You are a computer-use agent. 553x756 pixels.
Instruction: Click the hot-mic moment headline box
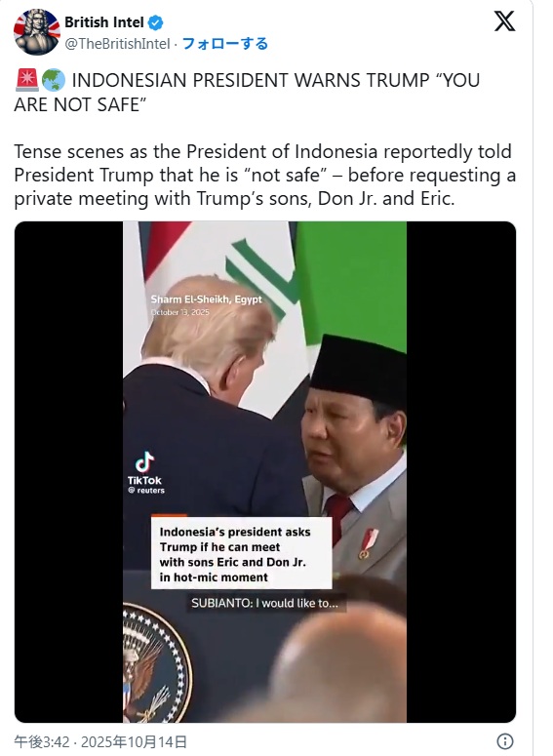(x=241, y=553)
